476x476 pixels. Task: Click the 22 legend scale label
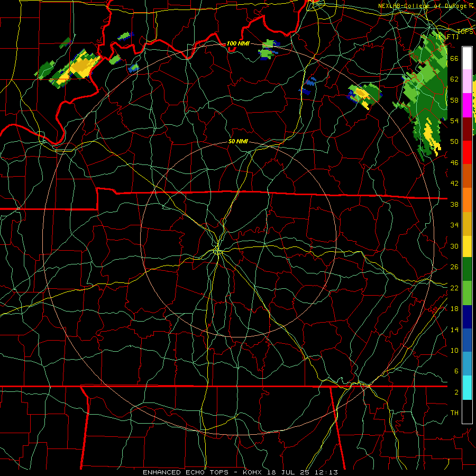[x=454, y=288]
